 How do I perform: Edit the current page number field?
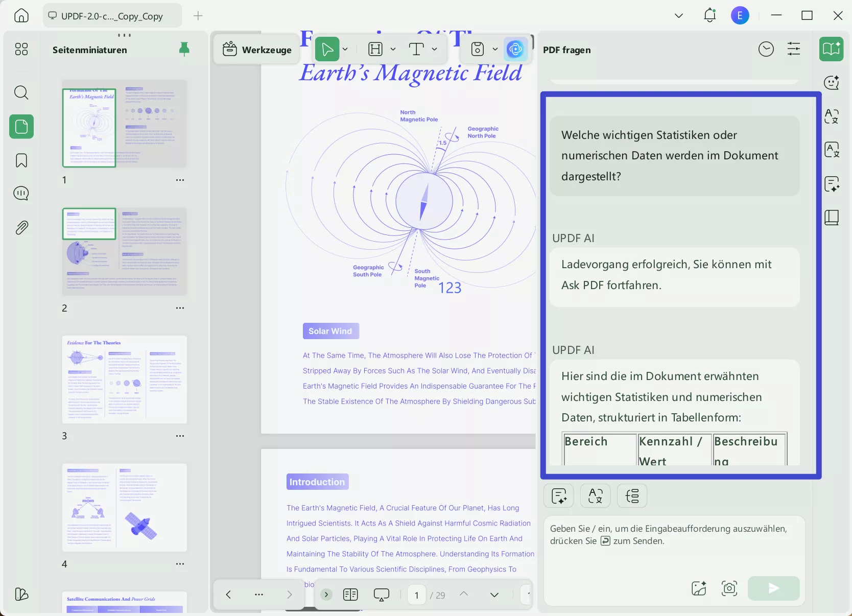417,595
